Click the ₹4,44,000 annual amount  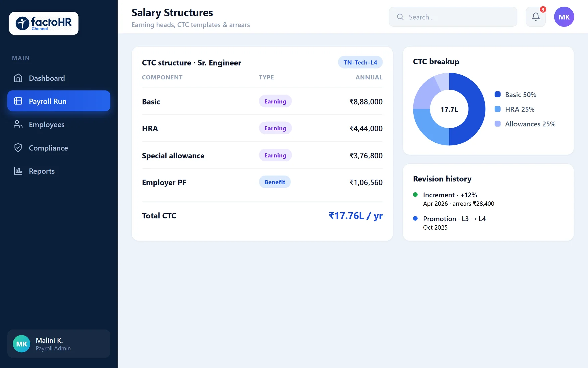(366, 128)
